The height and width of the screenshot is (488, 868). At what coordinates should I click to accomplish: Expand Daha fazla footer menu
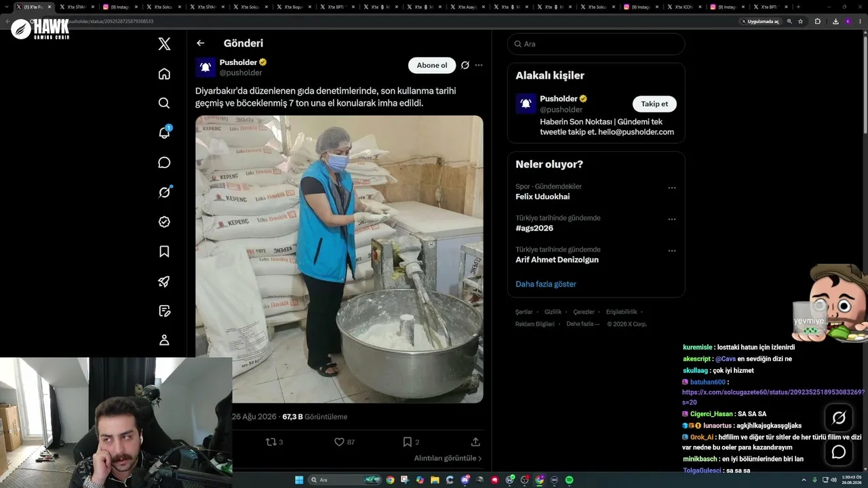pyautogui.click(x=583, y=324)
